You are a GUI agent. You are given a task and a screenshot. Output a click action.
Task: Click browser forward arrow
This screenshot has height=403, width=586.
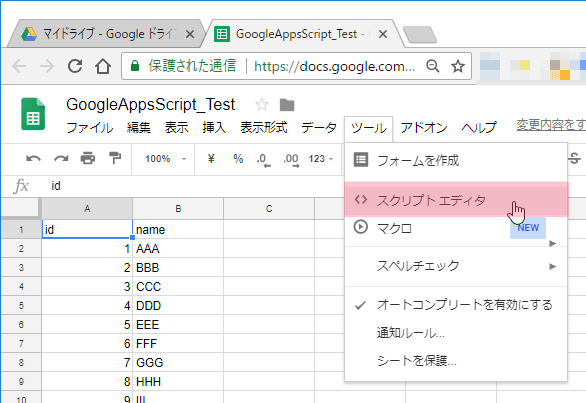(x=47, y=67)
